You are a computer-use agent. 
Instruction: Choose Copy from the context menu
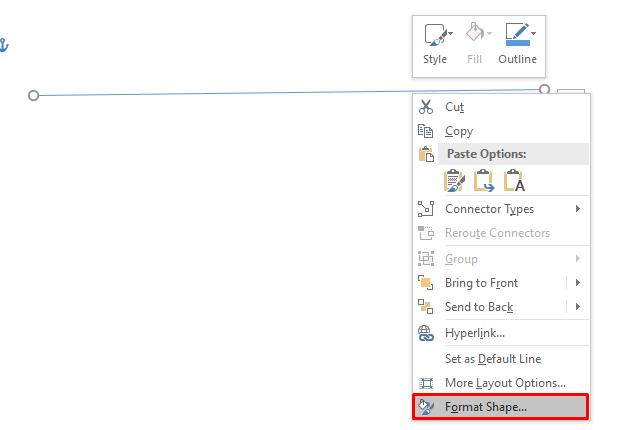coord(501,131)
